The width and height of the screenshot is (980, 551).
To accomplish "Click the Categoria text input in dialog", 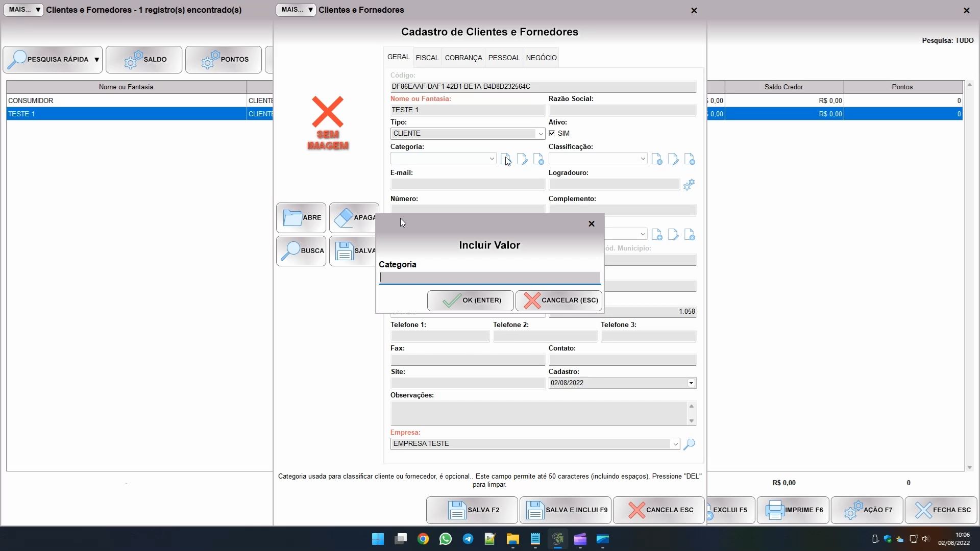I will point(489,278).
